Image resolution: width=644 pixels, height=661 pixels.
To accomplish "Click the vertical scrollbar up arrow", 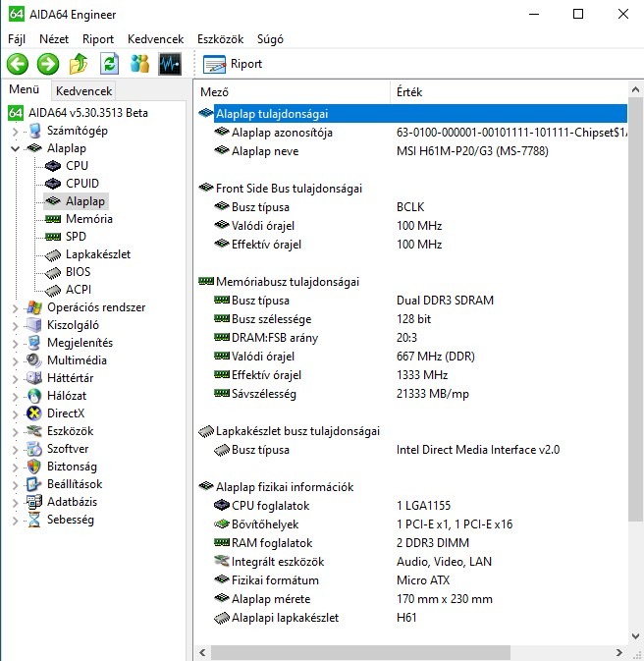I will [x=635, y=89].
